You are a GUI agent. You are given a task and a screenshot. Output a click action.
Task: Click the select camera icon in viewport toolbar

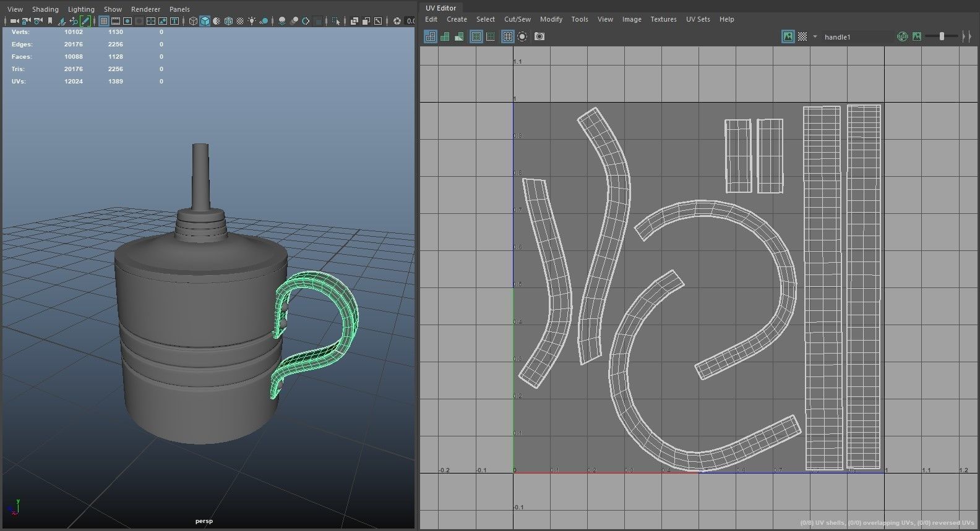point(14,21)
